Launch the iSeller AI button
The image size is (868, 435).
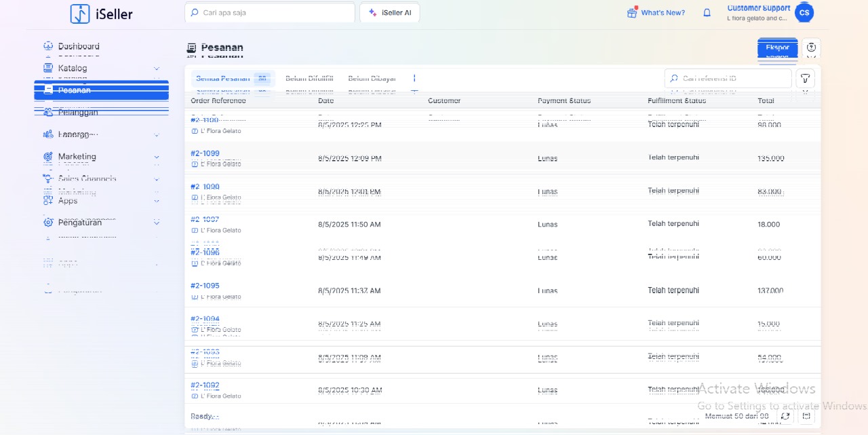pyautogui.click(x=390, y=13)
